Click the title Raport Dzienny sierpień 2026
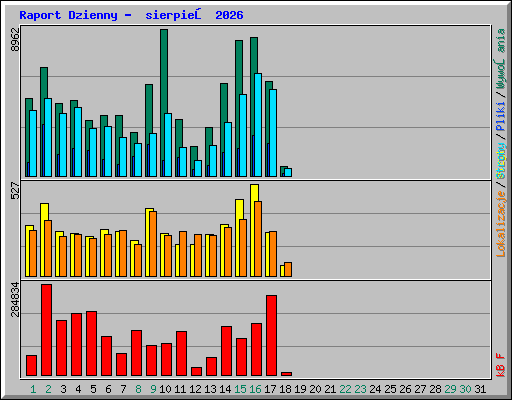The width and height of the screenshot is (512, 400). 131,15
